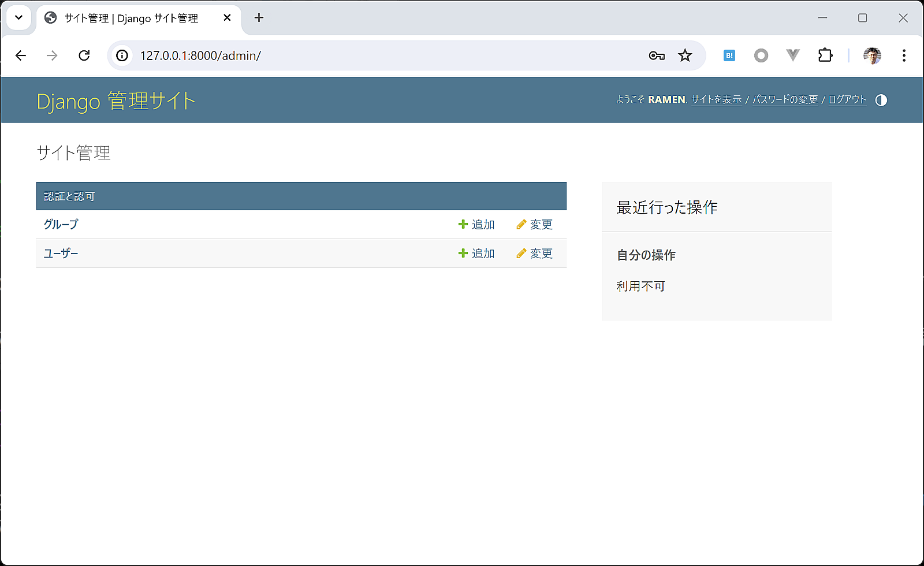Click the 自分の操作 subheading
The height and width of the screenshot is (566, 924).
click(x=646, y=255)
